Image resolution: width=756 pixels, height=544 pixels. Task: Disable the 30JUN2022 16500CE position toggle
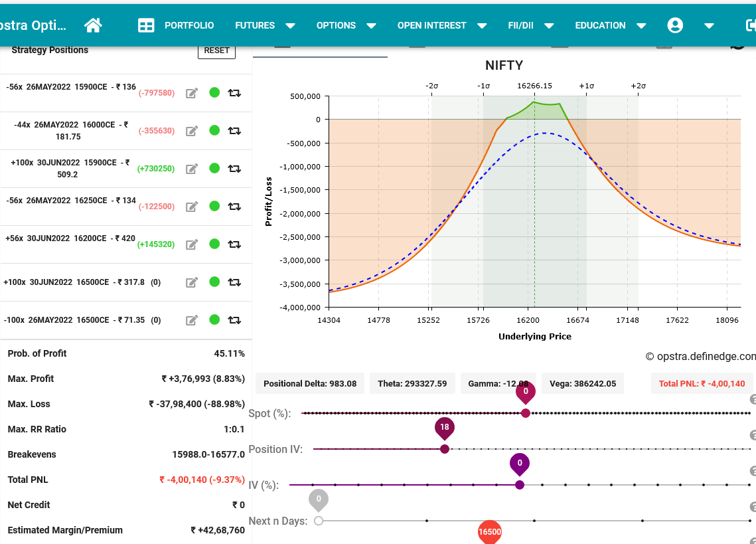click(214, 282)
